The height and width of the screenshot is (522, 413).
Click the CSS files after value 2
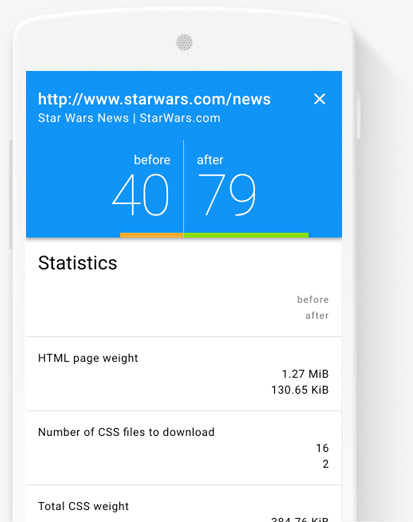pos(326,464)
